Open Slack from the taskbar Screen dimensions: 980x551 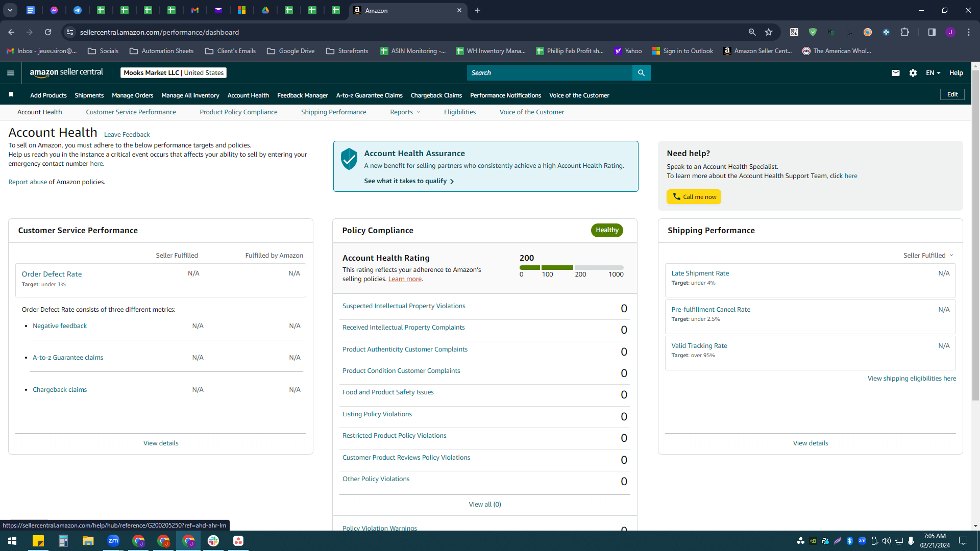click(x=213, y=541)
